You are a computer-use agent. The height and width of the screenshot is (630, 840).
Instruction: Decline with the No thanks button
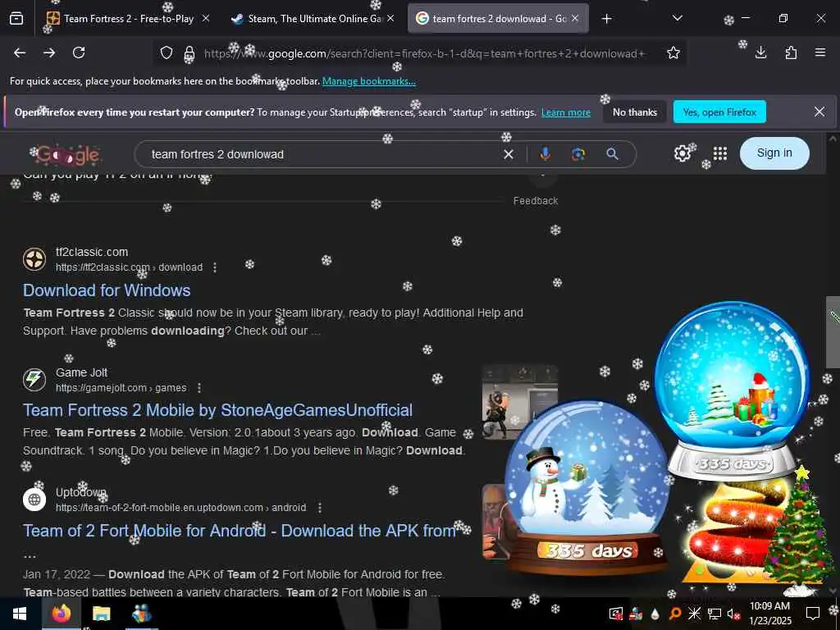coord(635,112)
